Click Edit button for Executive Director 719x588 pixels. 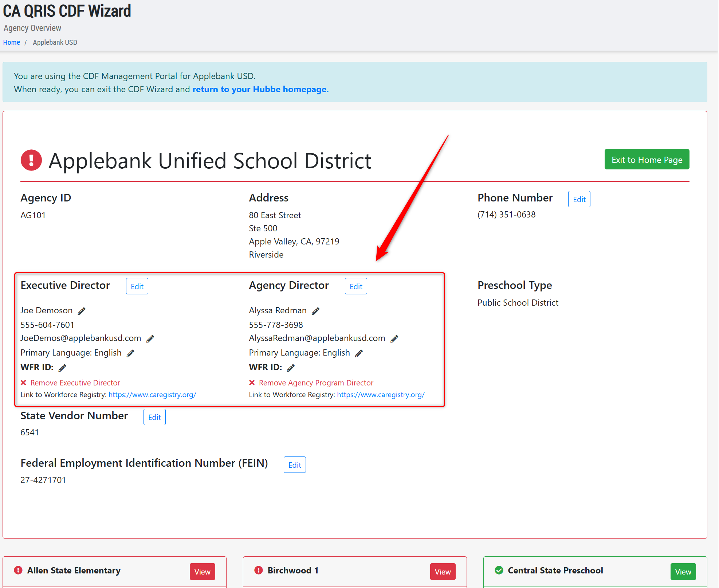click(137, 286)
